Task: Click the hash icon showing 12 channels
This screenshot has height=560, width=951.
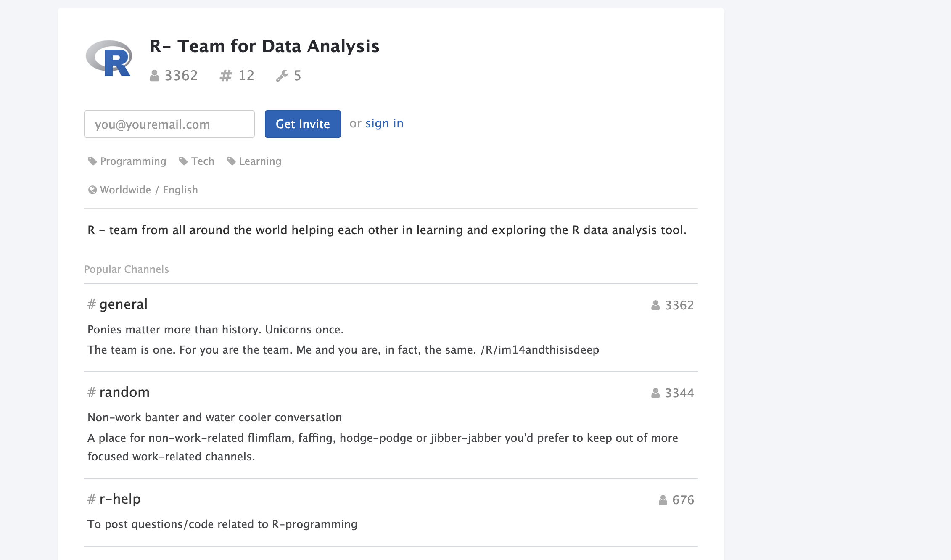Action: [225, 76]
